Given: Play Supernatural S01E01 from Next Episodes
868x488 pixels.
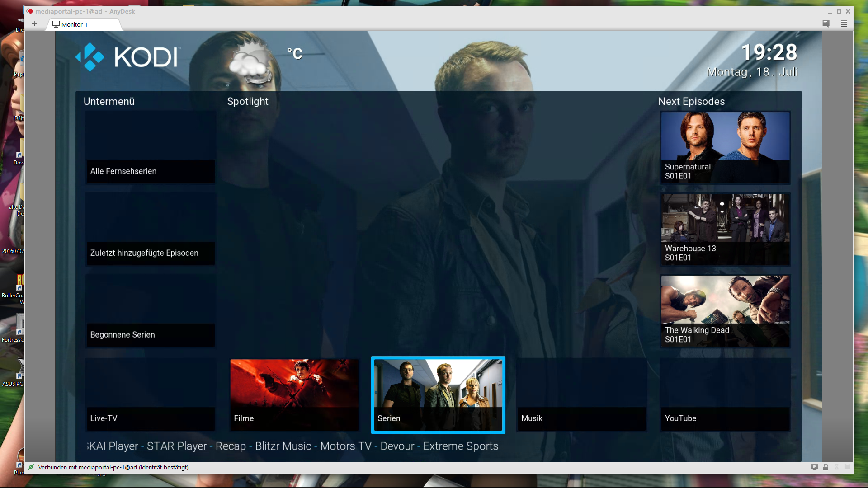Looking at the screenshot, I should (x=726, y=147).
